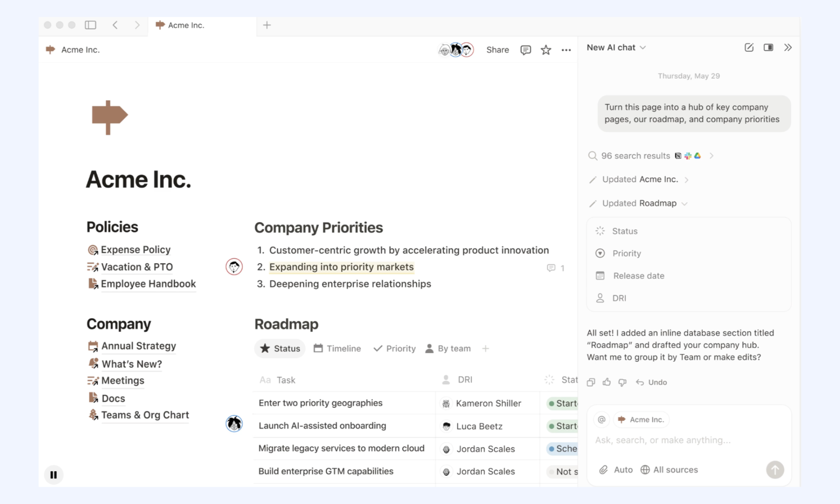The height and width of the screenshot is (504, 840).
Task: Expand the 96 search results chevron
Action: pos(711,156)
